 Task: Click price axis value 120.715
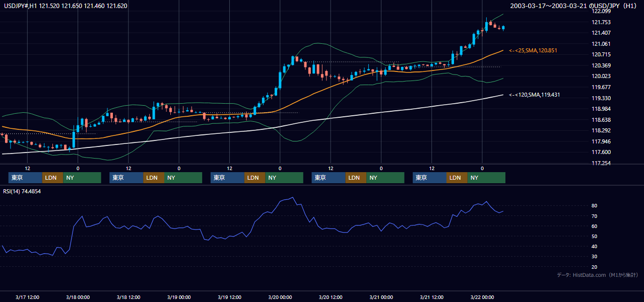coord(601,54)
